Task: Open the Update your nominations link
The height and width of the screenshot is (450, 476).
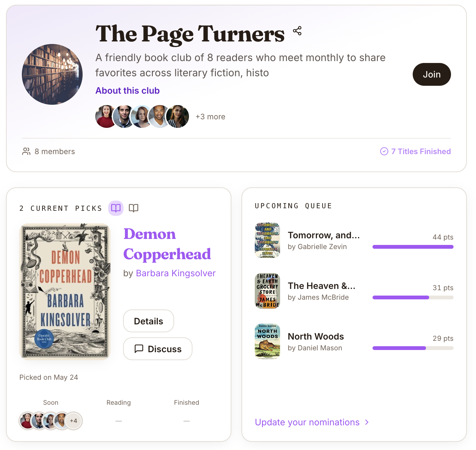Action: point(312,422)
